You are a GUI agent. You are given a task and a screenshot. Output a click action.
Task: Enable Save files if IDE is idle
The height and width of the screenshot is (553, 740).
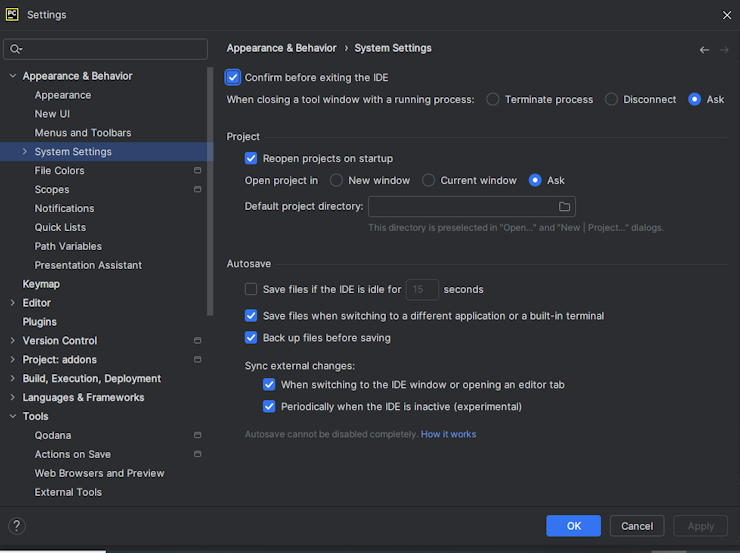(x=251, y=289)
